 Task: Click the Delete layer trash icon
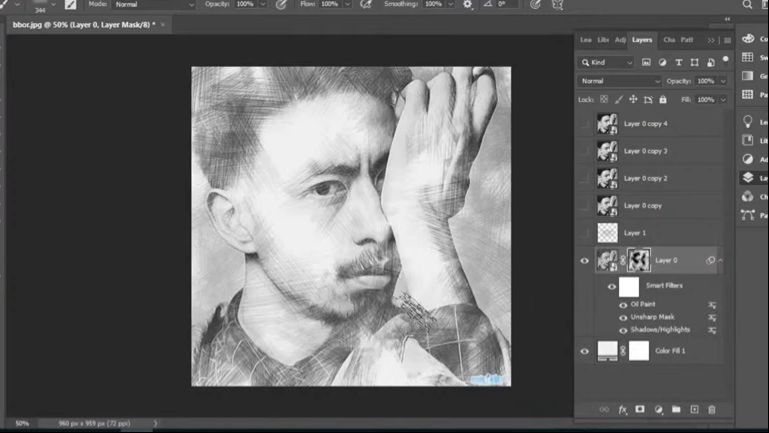[x=712, y=410]
